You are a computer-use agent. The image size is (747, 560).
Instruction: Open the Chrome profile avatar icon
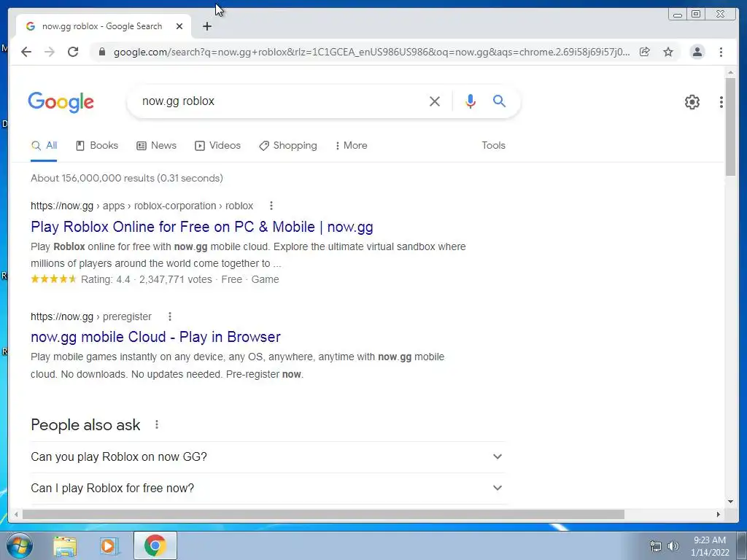coord(697,52)
